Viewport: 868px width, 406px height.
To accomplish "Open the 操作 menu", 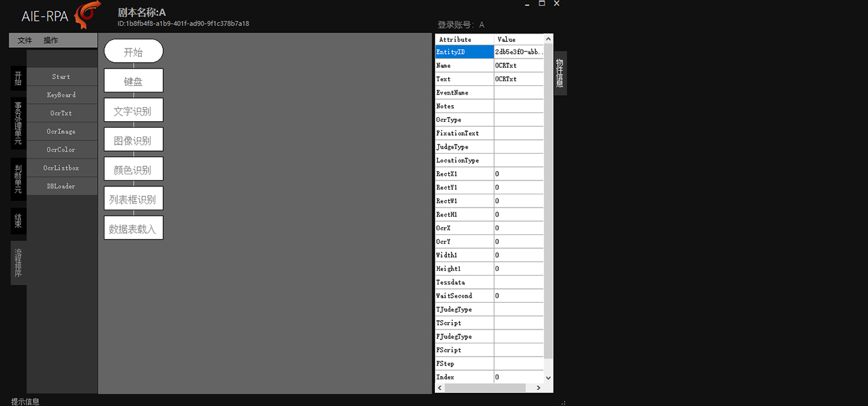I will point(51,41).
